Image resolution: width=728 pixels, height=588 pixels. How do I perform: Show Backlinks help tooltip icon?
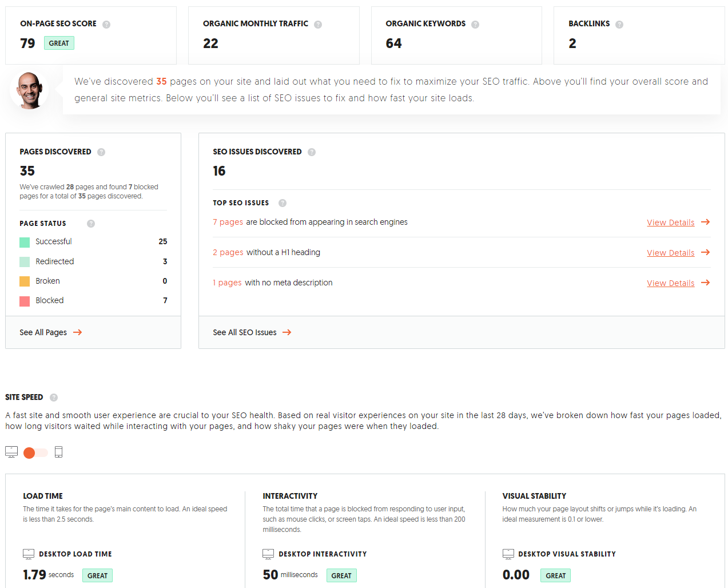(619, 25)
